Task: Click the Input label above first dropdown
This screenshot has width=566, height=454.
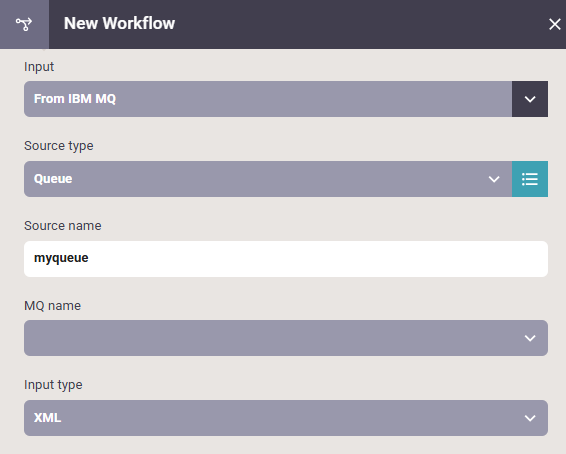Action: click(x=39, y=67)
